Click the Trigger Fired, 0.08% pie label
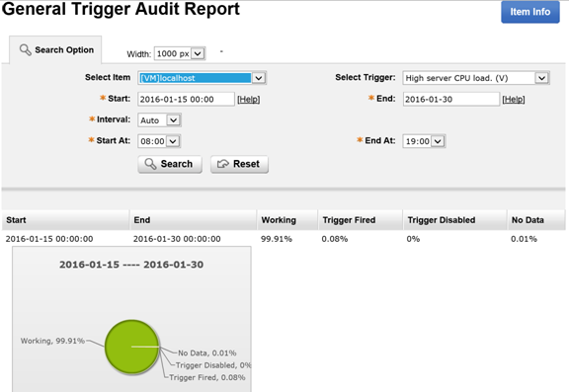Viewport: 569px width, 392px height. 207,377
